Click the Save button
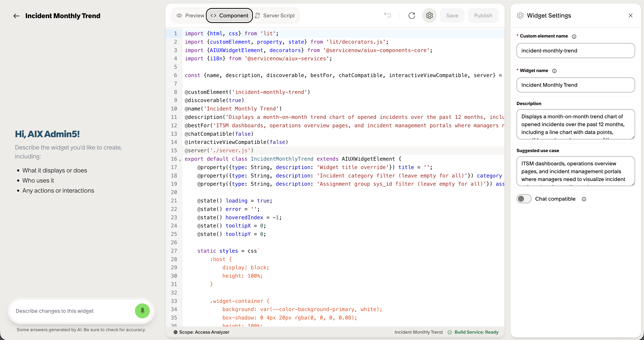The image size is (644, 340). click(x=452, y=15)
